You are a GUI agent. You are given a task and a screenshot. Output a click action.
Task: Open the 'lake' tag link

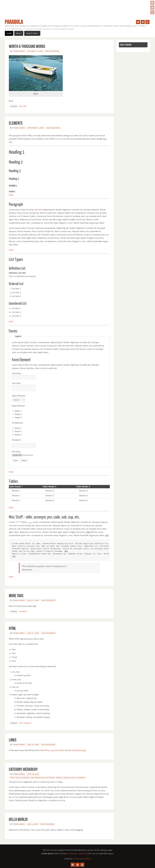click(25, 106)
